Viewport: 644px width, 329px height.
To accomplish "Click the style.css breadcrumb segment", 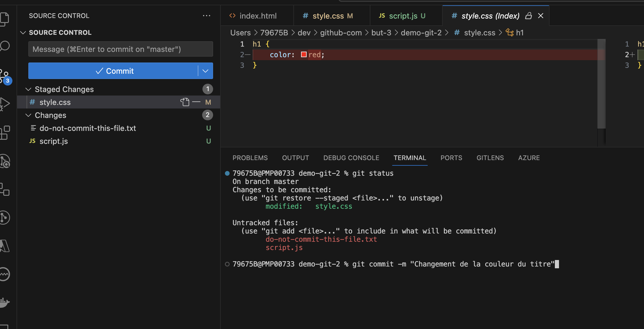I will click(480, 32).
